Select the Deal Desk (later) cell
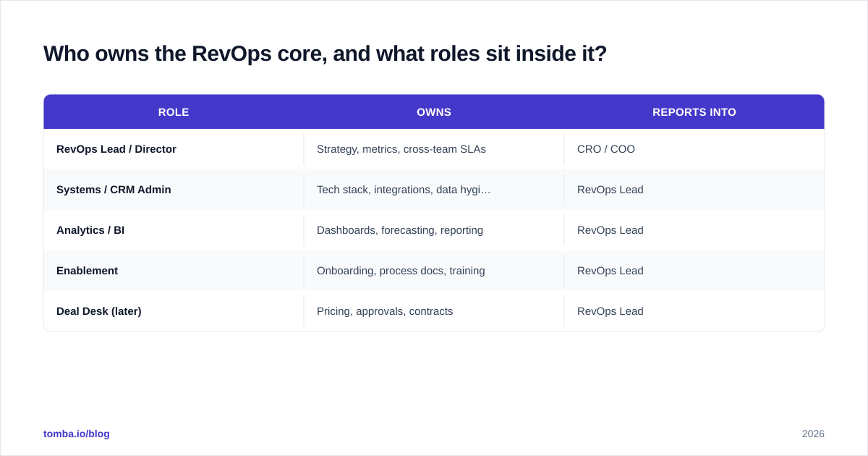This screenshot has height=456, width=868. 174,311
